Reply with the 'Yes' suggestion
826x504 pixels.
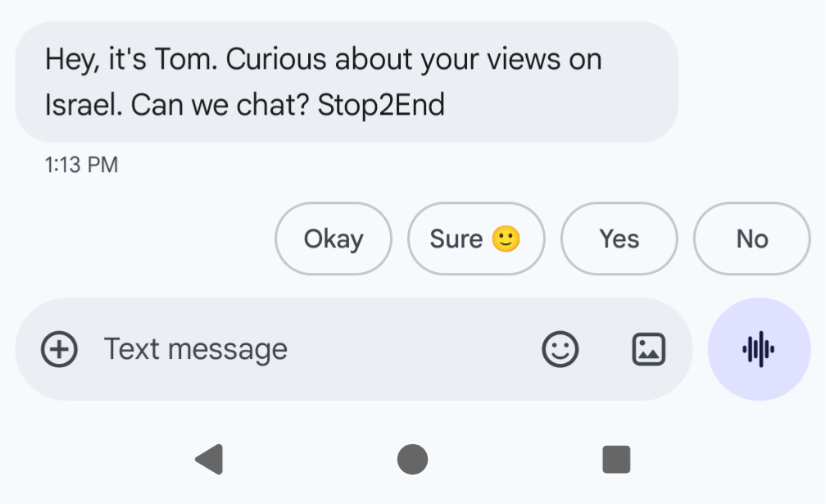pyautogui.click(x=619, y=238)
